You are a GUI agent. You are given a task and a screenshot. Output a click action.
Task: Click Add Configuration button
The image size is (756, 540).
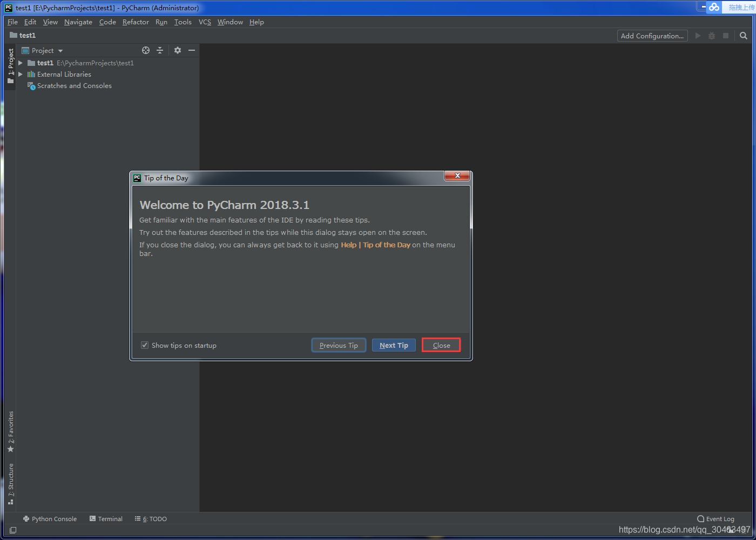click(x=652, y=36)
